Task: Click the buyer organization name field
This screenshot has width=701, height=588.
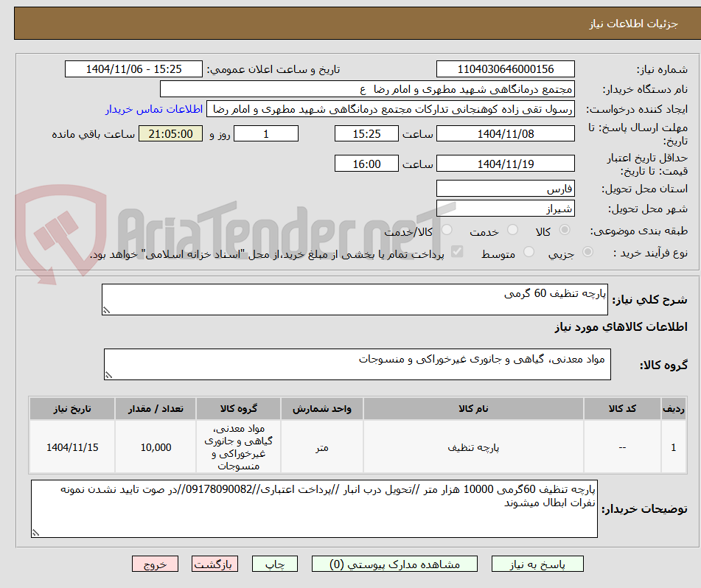Action: click(367, 89)
